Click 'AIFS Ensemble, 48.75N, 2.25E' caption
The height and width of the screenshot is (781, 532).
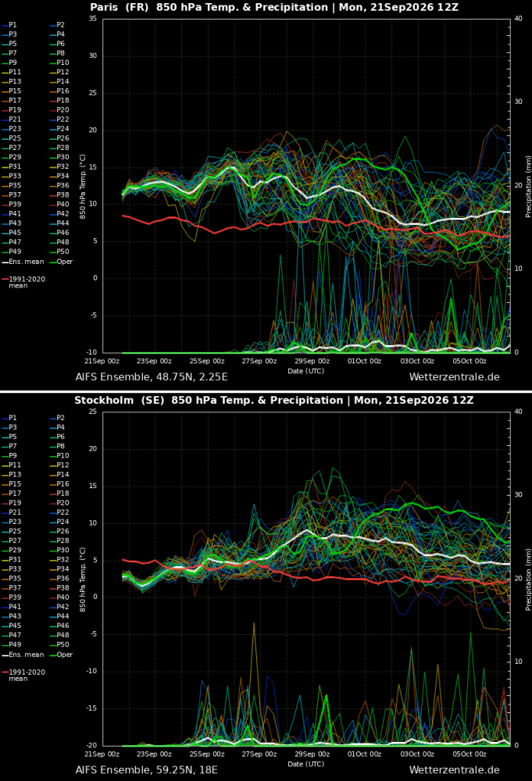(x=152, y=377)
